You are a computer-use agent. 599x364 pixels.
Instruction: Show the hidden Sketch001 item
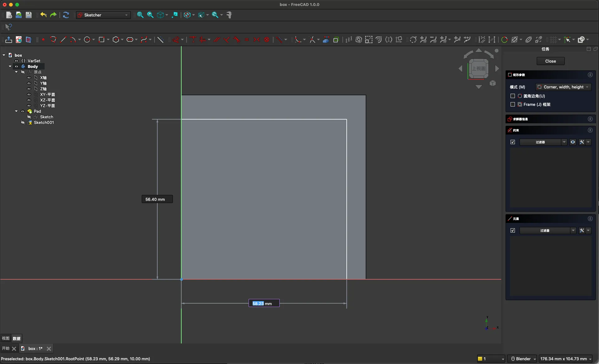click(x=23, y=122)
